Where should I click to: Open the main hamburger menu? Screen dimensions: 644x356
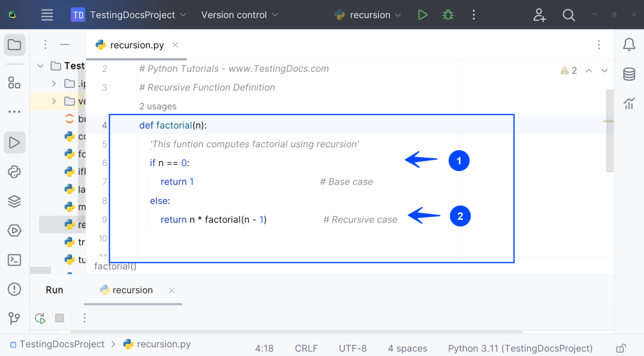point(47,15)
